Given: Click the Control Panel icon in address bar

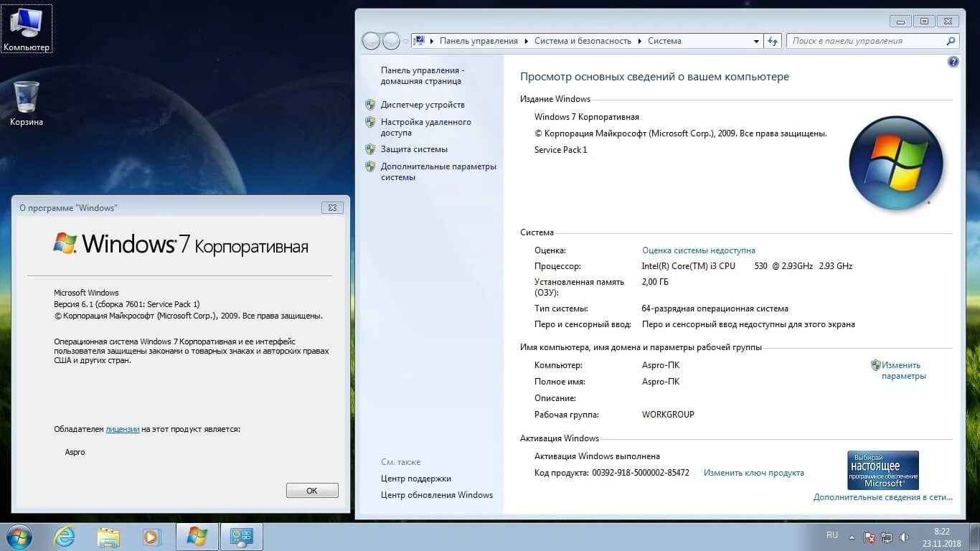Looking at the screenshot, I should (x=420, y=41).
